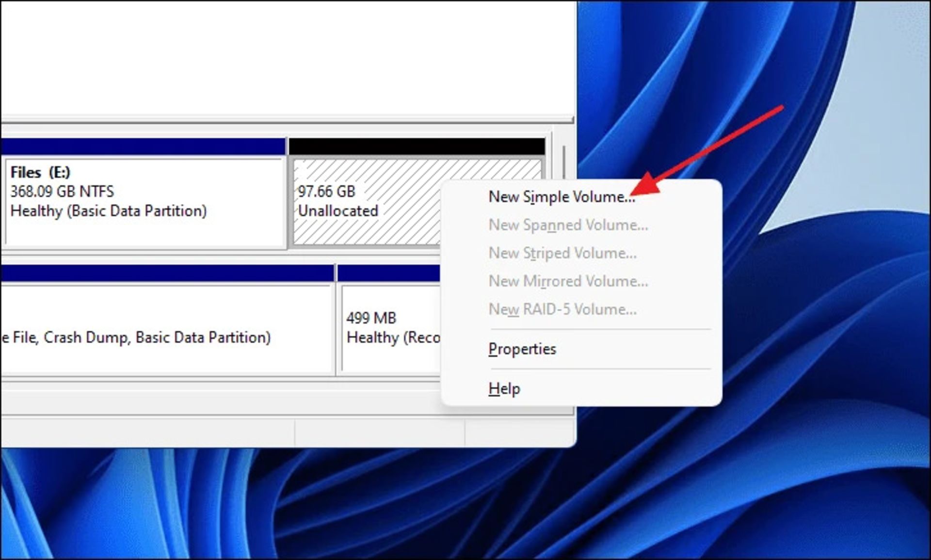This screenshot has width=931, height=560.
Task: Click black header bar above unallocated space
Action: pos(417,146)
